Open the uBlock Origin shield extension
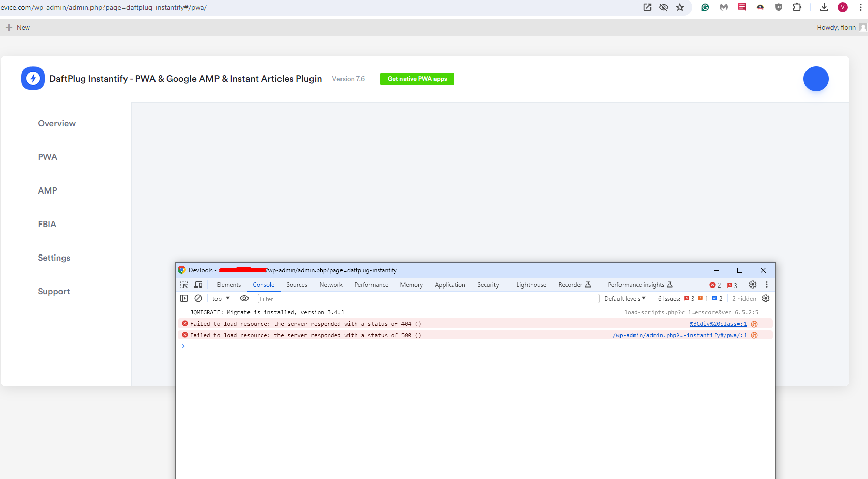Image resolution: width=868 pixels, height=479 pixels. 779,7
